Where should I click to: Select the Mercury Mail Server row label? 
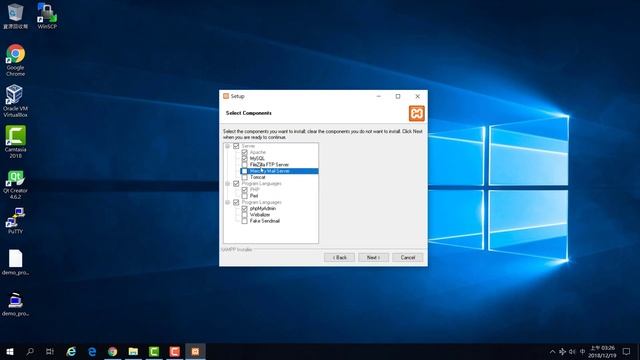click(269, 171)
